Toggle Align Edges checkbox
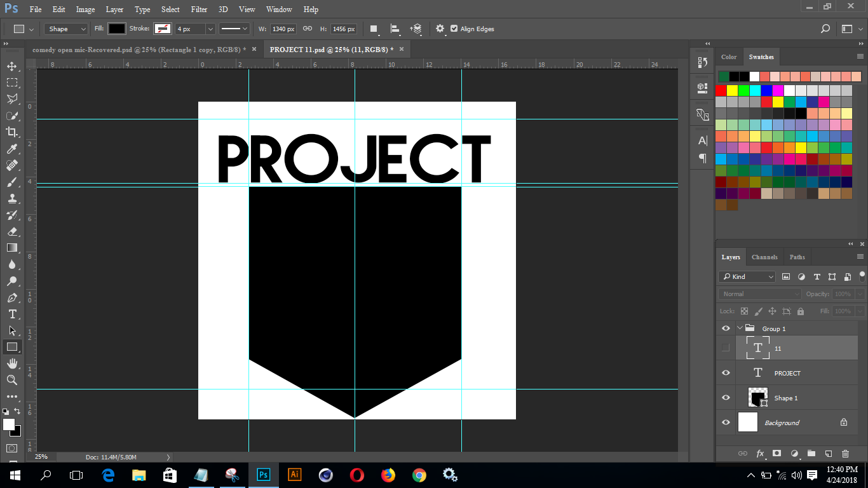The width and height of the screenshot is (868, 488). point(454,29)
